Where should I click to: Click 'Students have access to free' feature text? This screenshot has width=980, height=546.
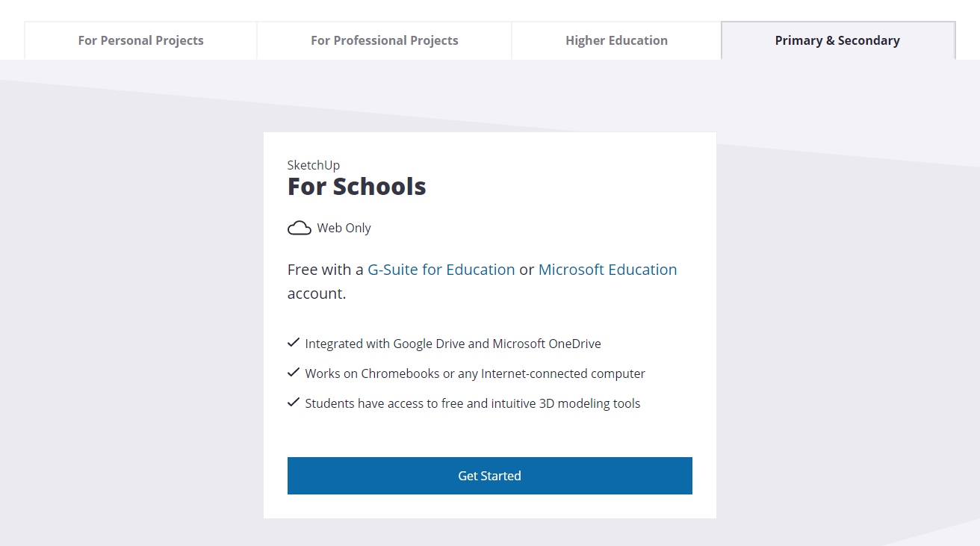tap(473, 403)
